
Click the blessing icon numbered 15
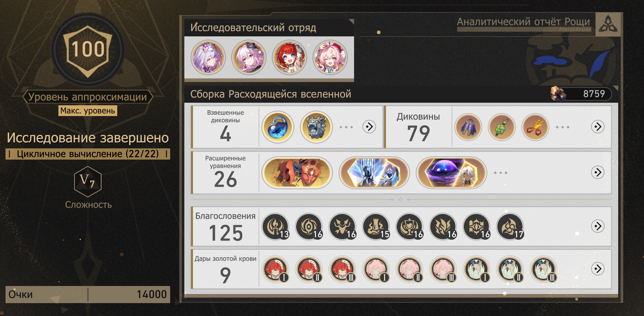(376, 227)
